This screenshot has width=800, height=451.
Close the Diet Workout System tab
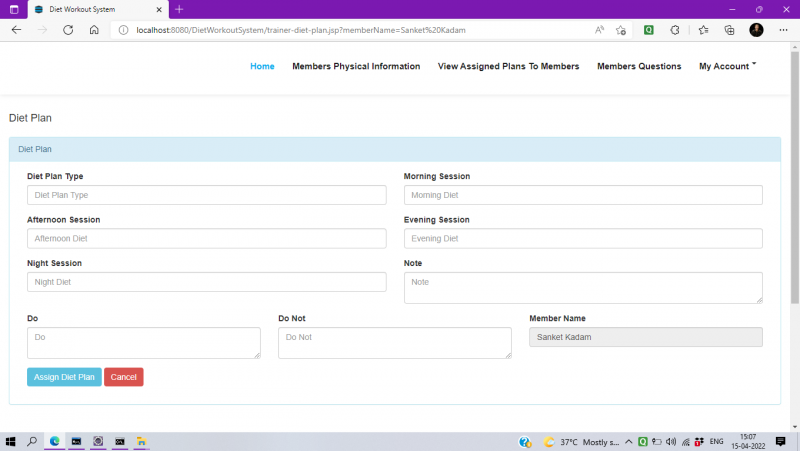159,9
